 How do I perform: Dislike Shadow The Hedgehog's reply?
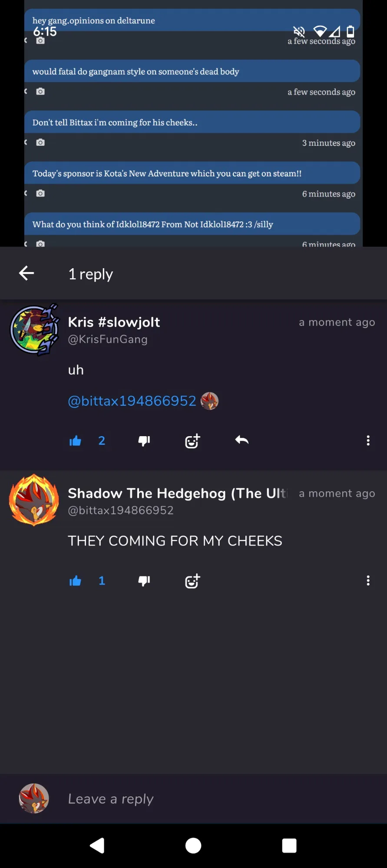[x=144, y=581]
